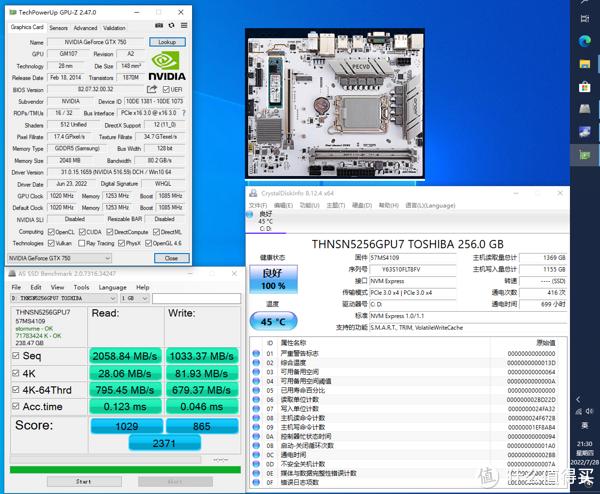600x494 pixels.
Task: Click the green AS SSD progress bar
Action: click(125, 470)
